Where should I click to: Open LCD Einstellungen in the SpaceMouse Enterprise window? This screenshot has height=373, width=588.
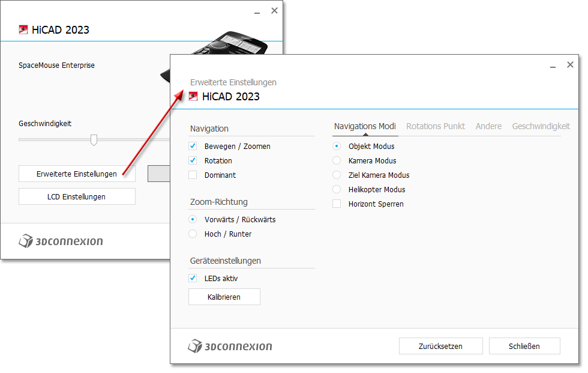[77, 196]
